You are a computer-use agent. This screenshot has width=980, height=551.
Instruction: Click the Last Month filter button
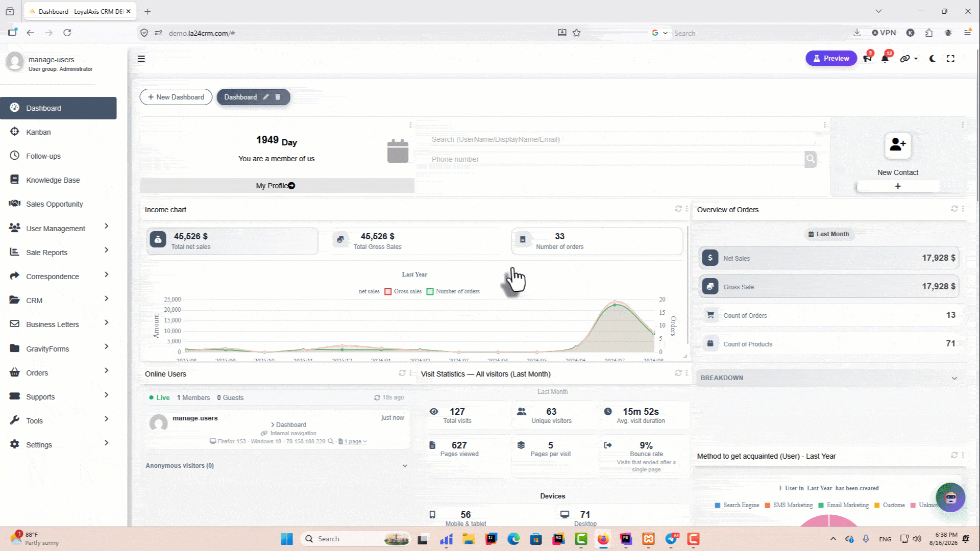[829, 234]
